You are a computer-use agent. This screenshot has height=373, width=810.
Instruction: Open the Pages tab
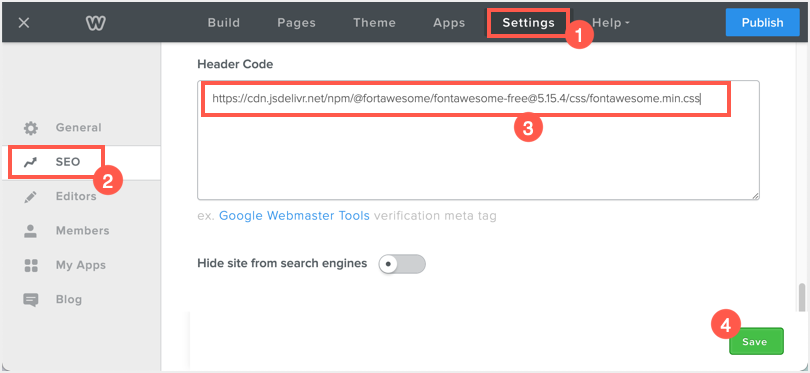click(297, 23)
